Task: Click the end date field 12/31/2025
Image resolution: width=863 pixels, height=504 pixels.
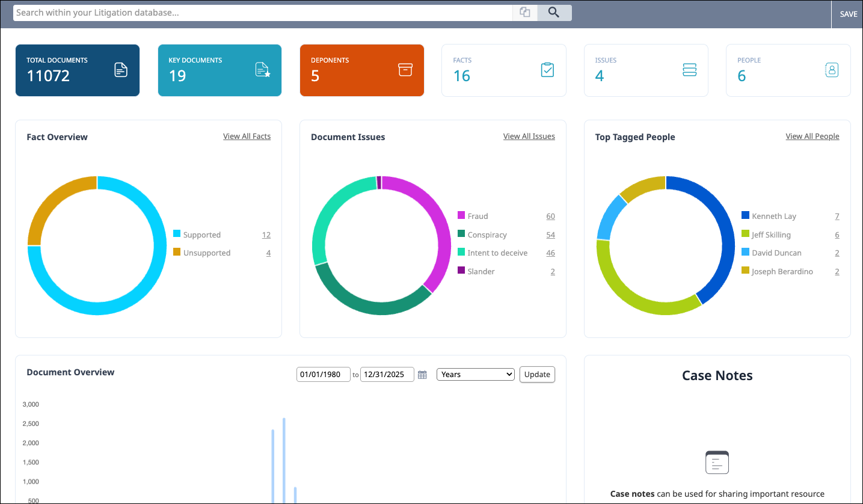Action: click(x=387, y=375)
